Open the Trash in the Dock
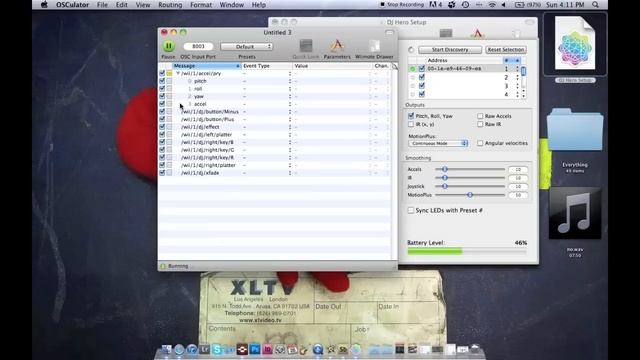Viewport: 640px width, 360px height. (x=475, y=349)
